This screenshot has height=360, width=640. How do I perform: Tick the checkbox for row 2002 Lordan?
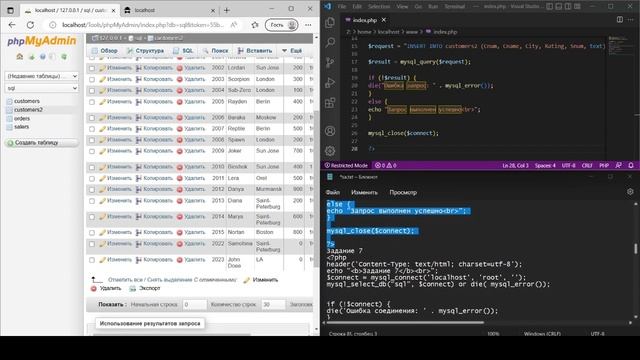(92, 68)
